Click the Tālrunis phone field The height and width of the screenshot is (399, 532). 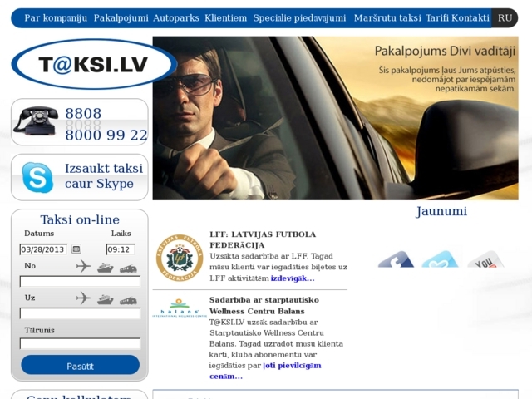80,343
